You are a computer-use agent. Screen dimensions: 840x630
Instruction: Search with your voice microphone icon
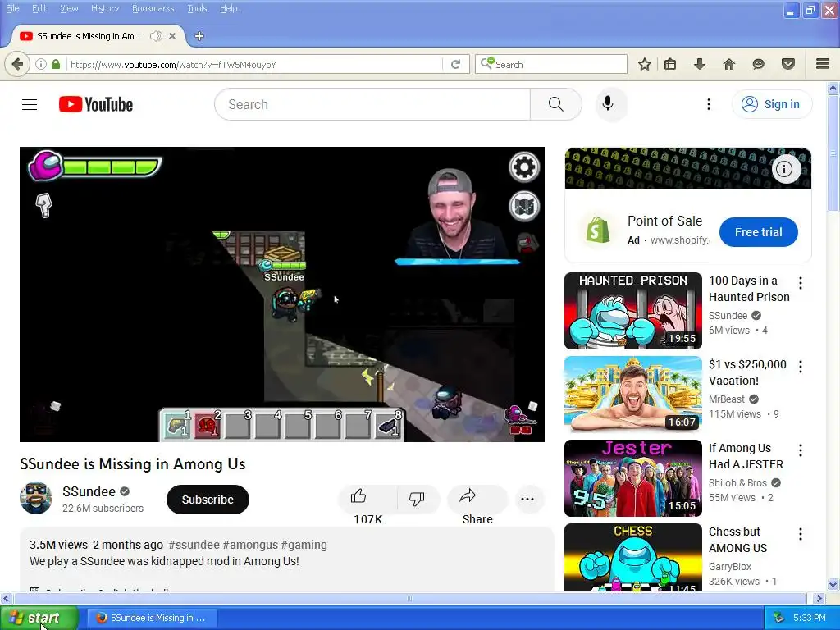[x=608, y=103]
